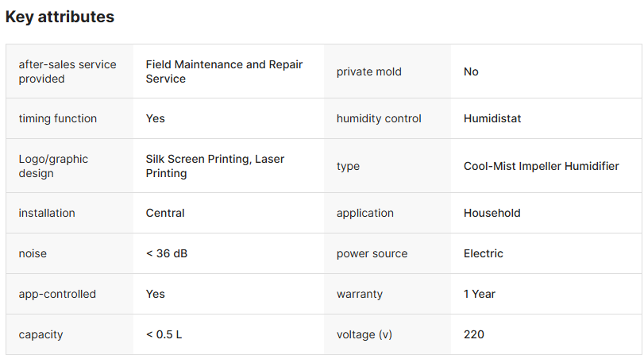Click the timing function label
644x355 pixels.
[57, 118]
